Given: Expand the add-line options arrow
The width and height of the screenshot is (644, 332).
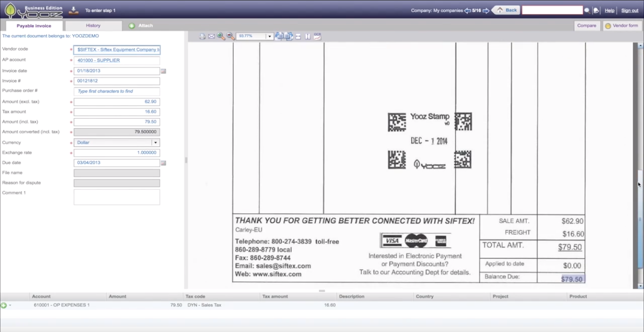Looking at the screenshot, I should (10, 305).
